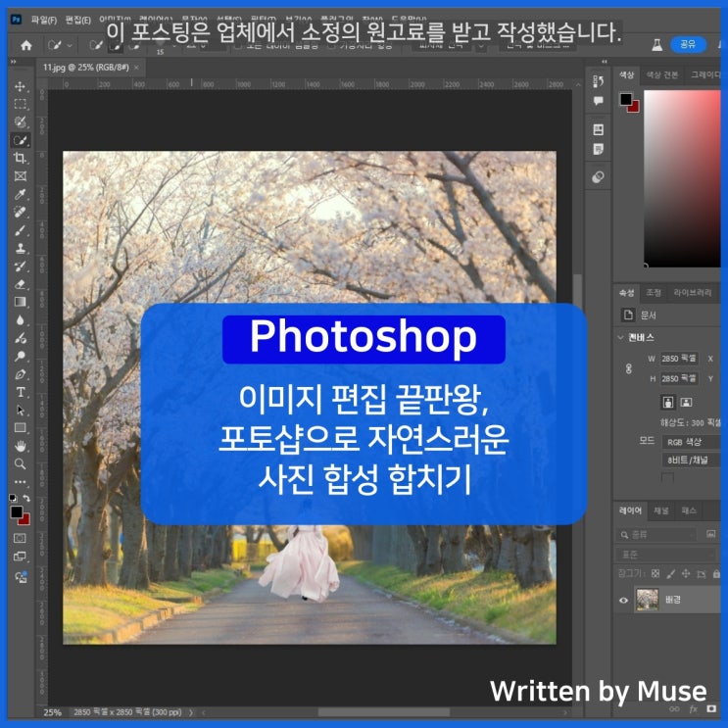Close the 11.jpg document tab

[136, 68]
